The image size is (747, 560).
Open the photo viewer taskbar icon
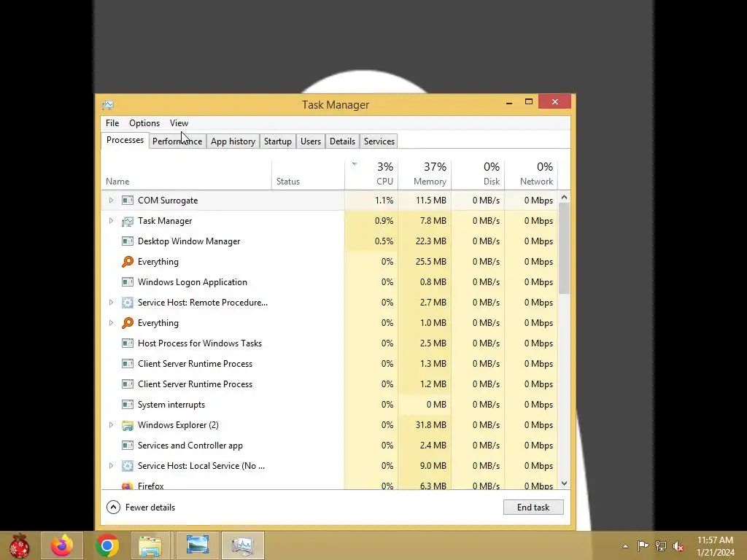[197, 545]
